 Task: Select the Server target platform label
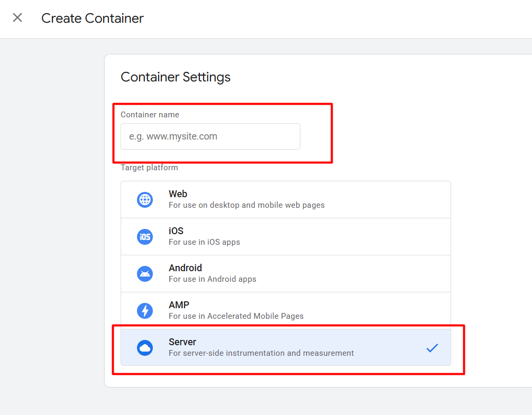coord(182,342)
